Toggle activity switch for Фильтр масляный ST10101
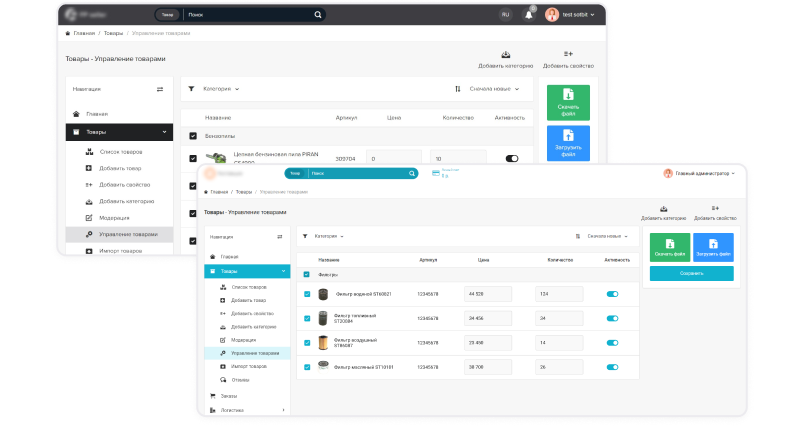Image resolution: width=804 pixels, height=431 pixels. [612, 367]
